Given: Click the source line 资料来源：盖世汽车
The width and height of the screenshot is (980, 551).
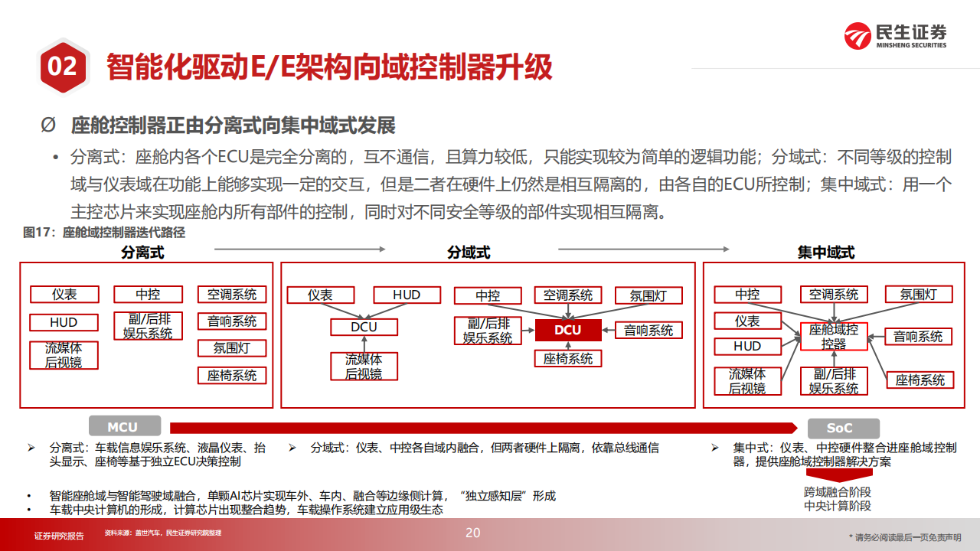Looking at the screenshot, I should [162, 533].
